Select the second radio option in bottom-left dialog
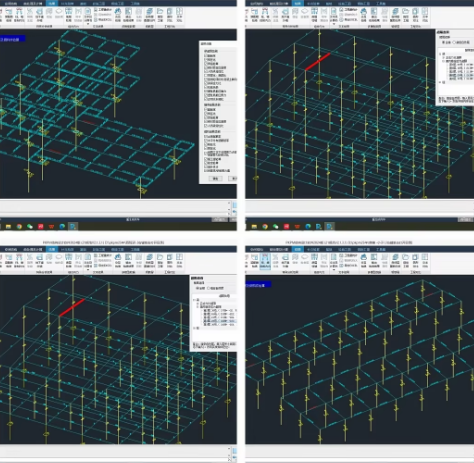Screen dimensions: 474x463 click(209, 288)
